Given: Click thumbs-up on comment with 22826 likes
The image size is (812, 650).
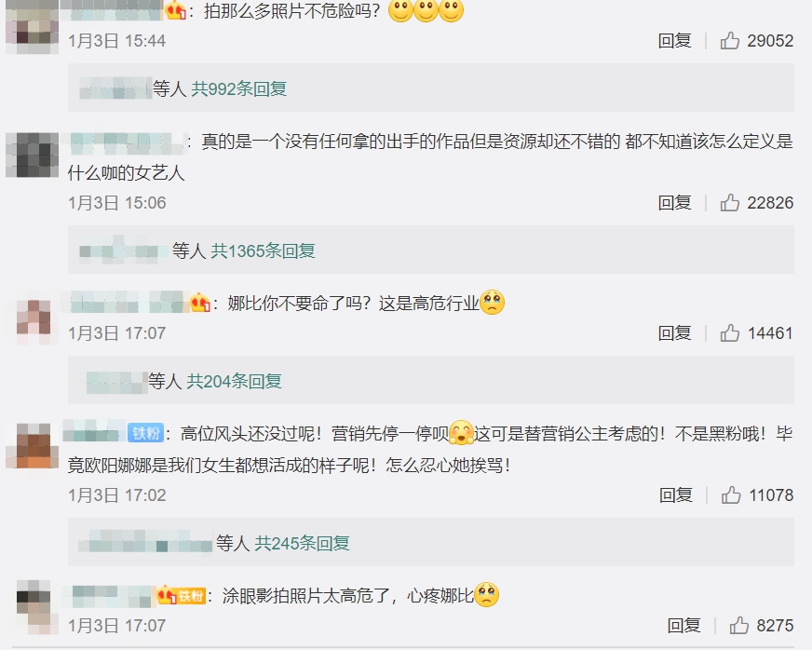Looking at the screenshot, I should click(x=730, y=202).
